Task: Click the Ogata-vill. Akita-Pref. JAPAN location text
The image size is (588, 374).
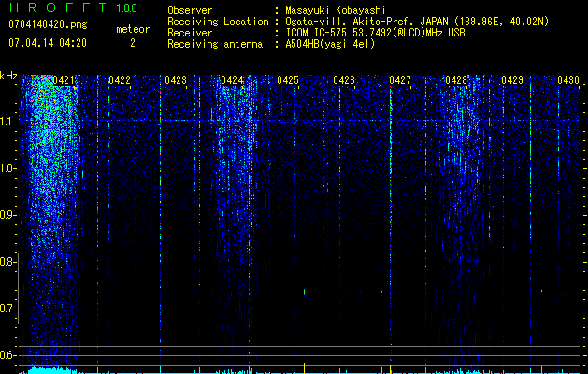Action: tap(417, 22)
